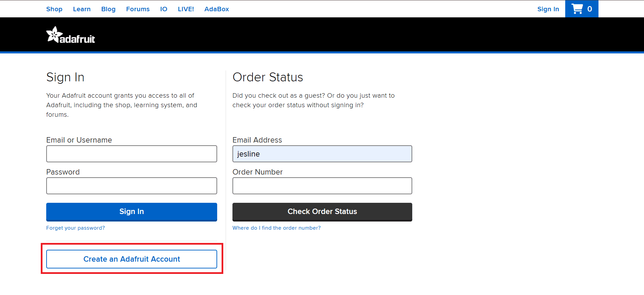644x295 pixels.
Task: Click into the Password input box
Action: [132, 186]
